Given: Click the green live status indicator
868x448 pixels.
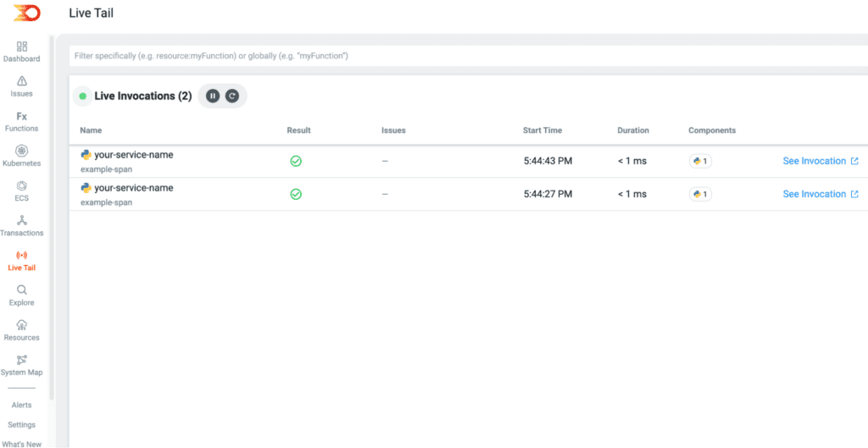Looking at the screenshot, I should [x=82, y=97].
